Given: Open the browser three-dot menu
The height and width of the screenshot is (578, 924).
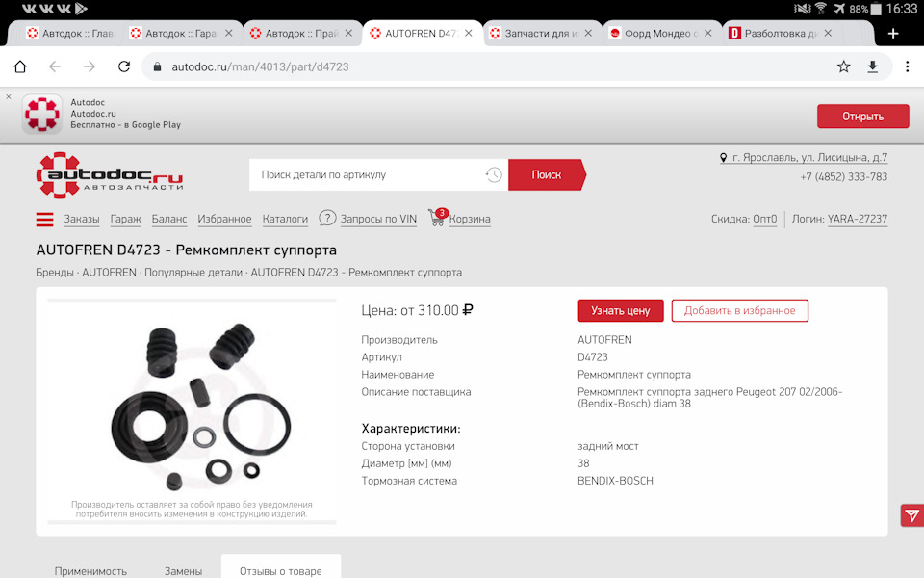Looking at the screenshot, I should [908, 66].
